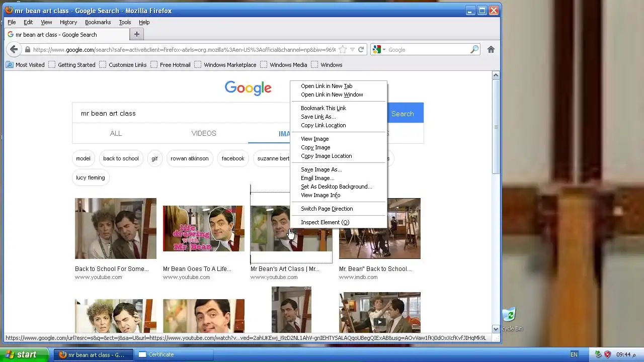
Task: Click the 'facebook' suggestion chip
Action: click(233, 158)
